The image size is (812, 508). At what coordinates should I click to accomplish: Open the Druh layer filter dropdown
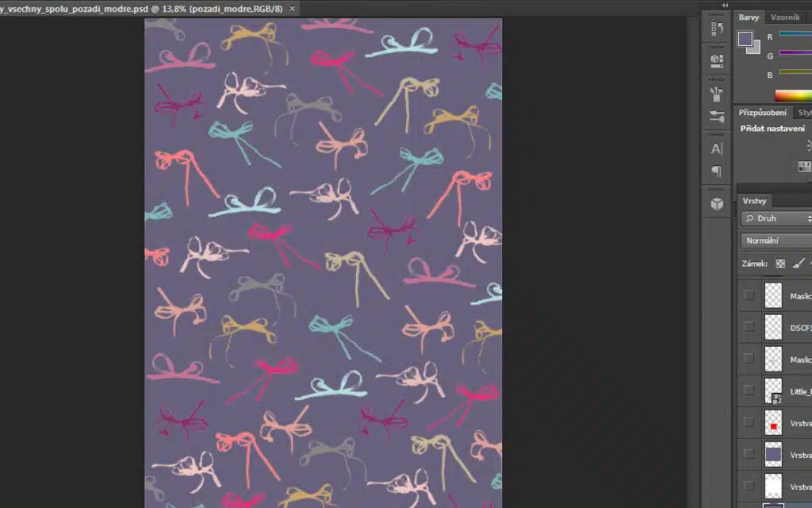(776, 218)
